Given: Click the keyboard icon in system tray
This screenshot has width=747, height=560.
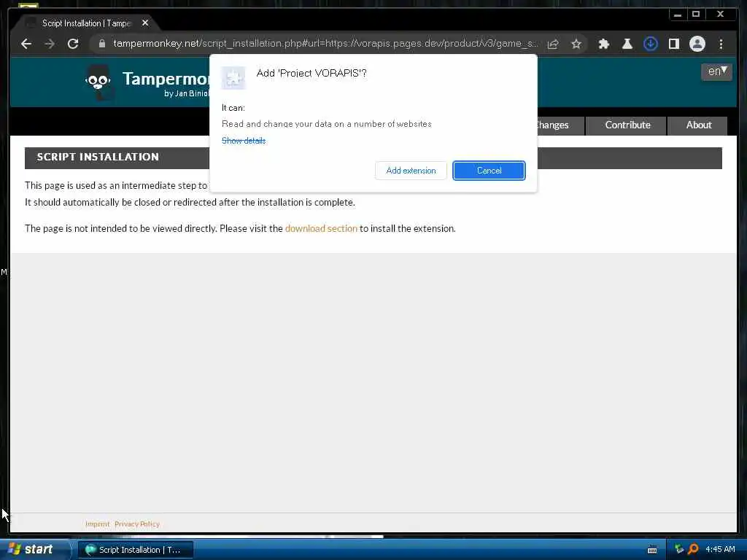Looking at the screenshot, I should 652,550.
